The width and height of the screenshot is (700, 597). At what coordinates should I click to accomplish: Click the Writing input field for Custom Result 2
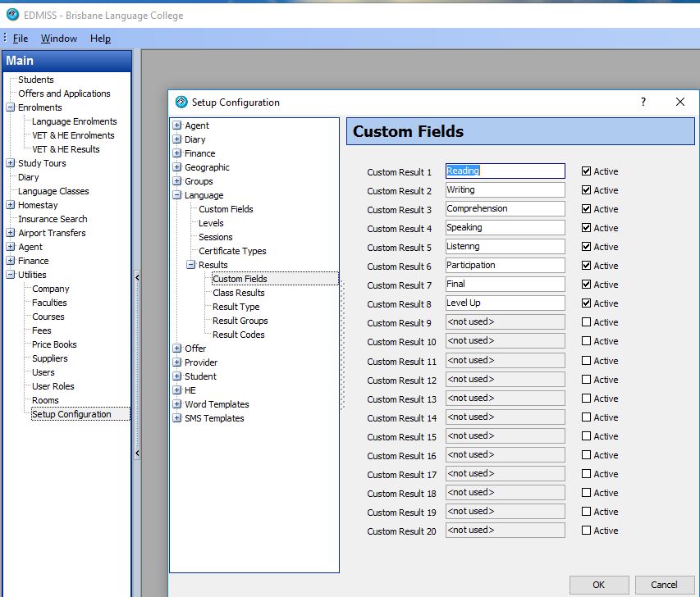point(504,189)
